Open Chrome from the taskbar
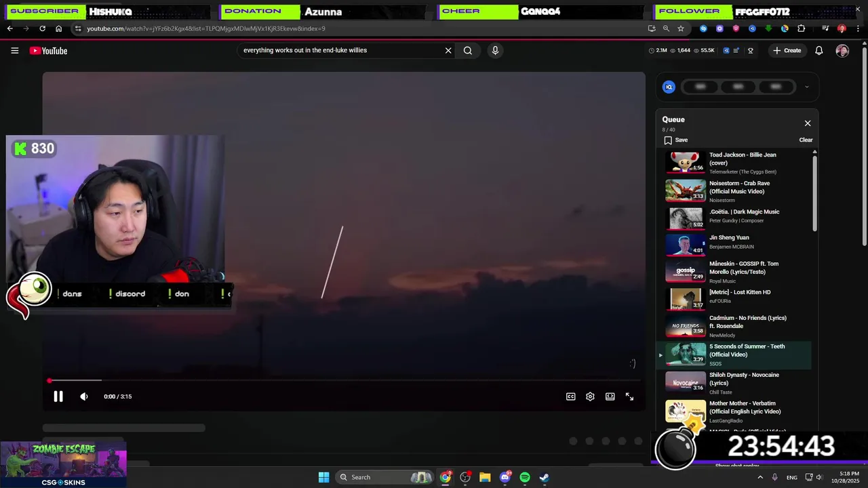This screenshot has width=868, height=488. (446, 477)
